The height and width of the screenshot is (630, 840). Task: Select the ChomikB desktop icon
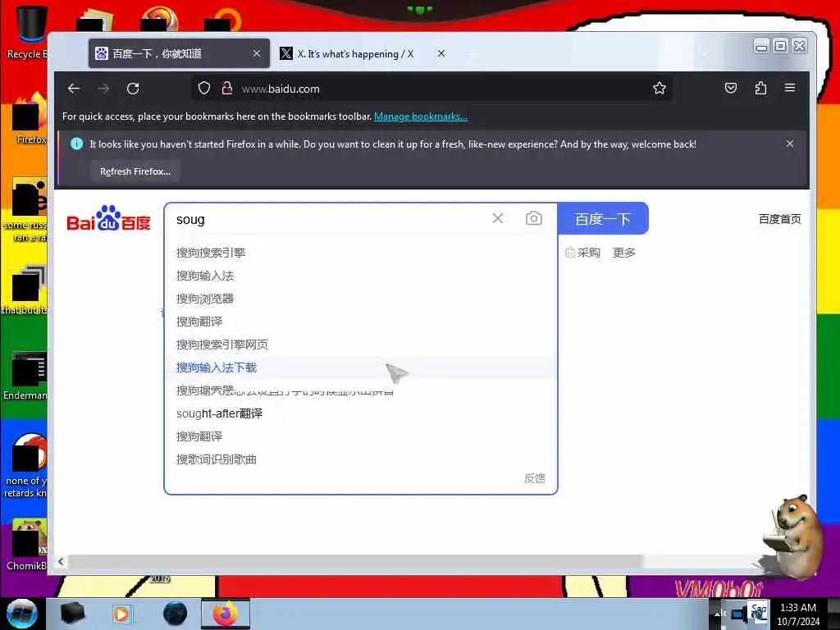tap(28, 545)
